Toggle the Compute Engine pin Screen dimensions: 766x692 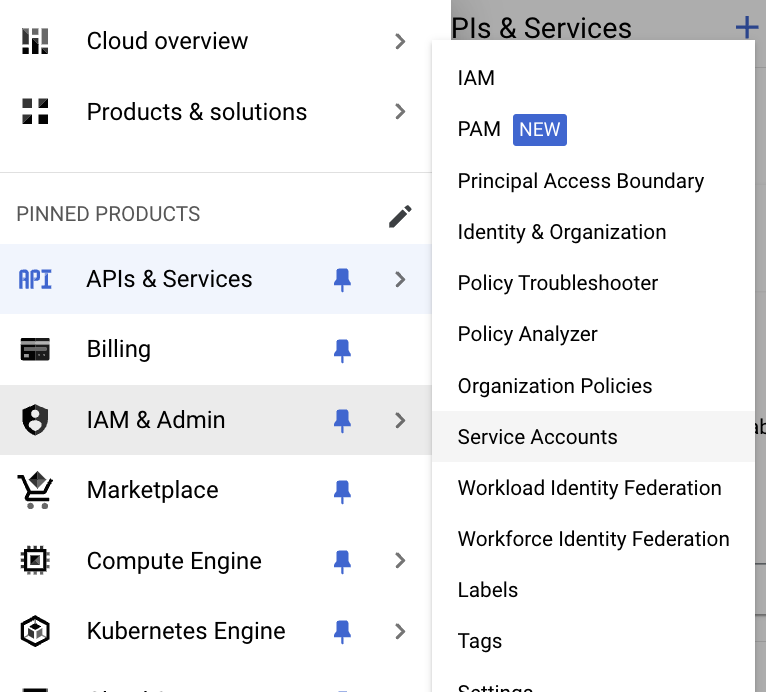342,562
